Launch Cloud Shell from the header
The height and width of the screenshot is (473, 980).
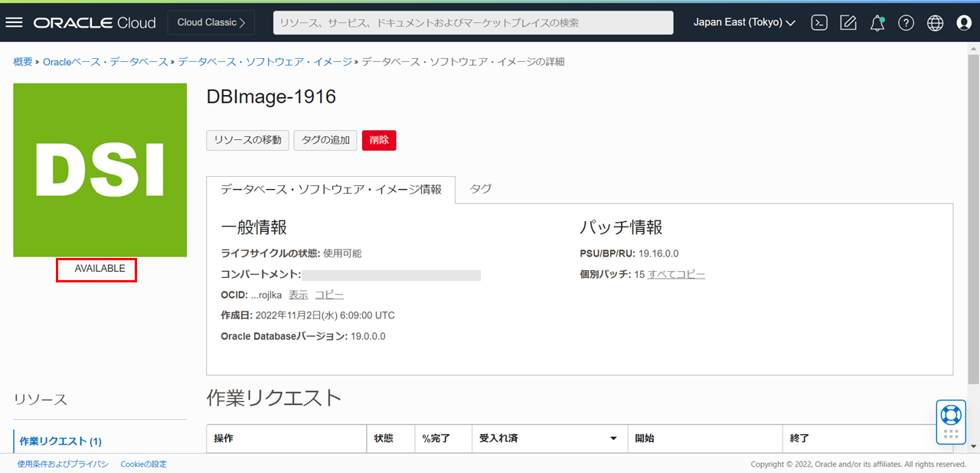(819, 22)
